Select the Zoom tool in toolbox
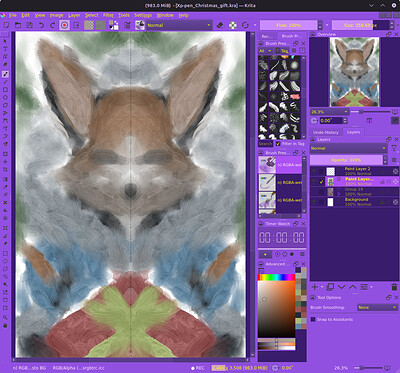This screenshot has height=373, width=400. pyautogui.click(x=5, y=318)
